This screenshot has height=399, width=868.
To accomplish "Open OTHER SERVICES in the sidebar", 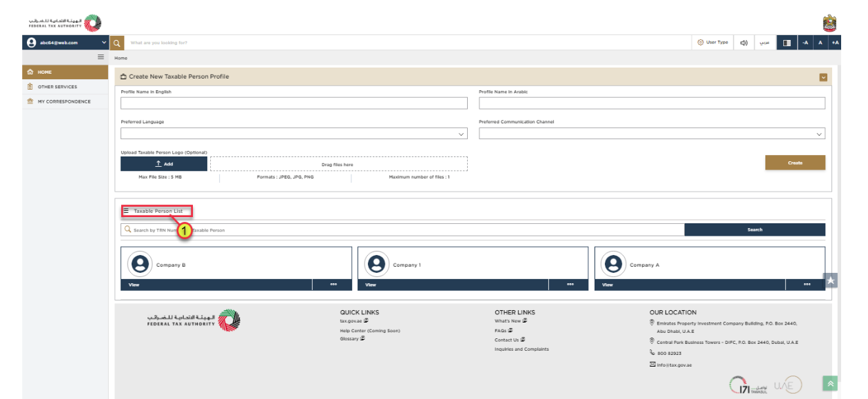I will (x=65, y=87).
